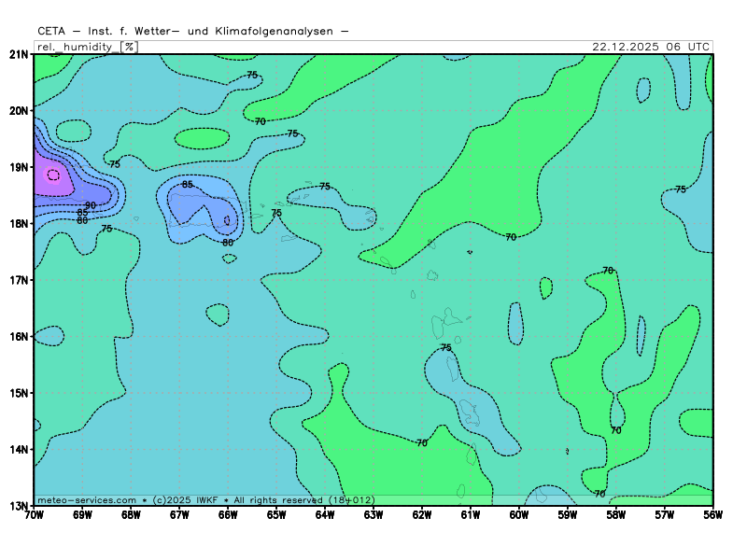
Task: Select the 75 label between 61W and 62W
Action: coord(445,347)
